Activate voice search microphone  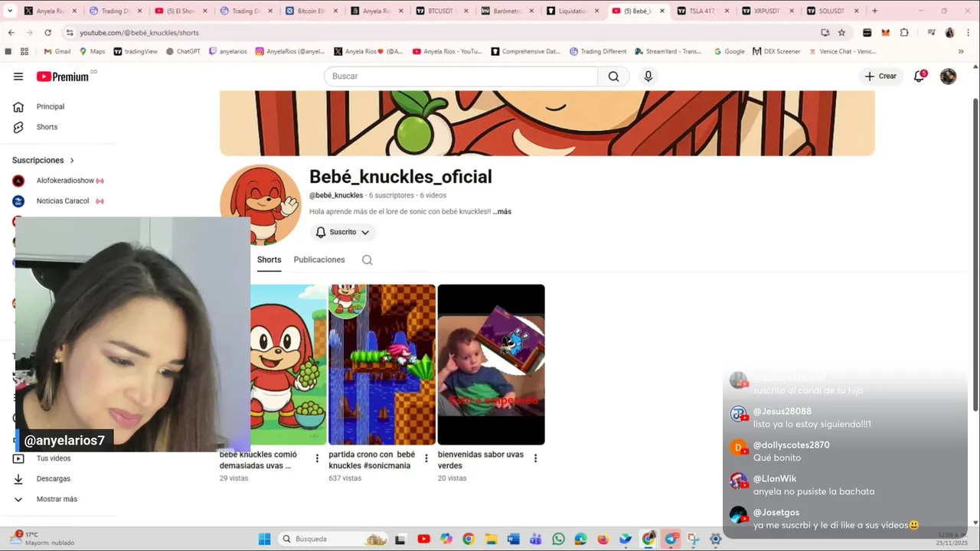tap(648, 77)
